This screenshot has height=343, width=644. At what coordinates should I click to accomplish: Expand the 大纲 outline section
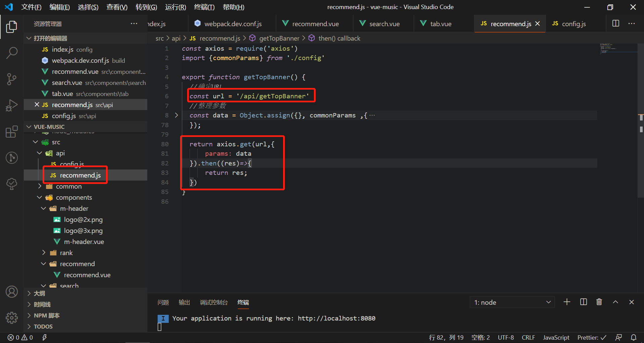tap(86, 293)
